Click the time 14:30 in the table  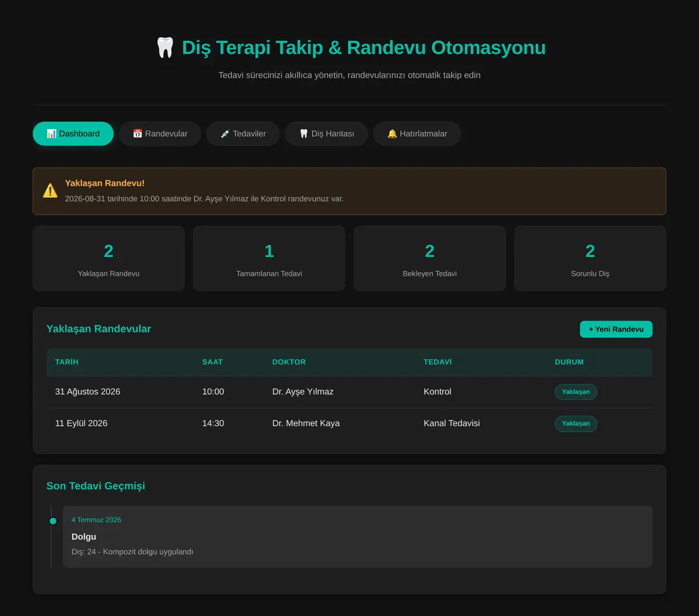coord(213,423)
